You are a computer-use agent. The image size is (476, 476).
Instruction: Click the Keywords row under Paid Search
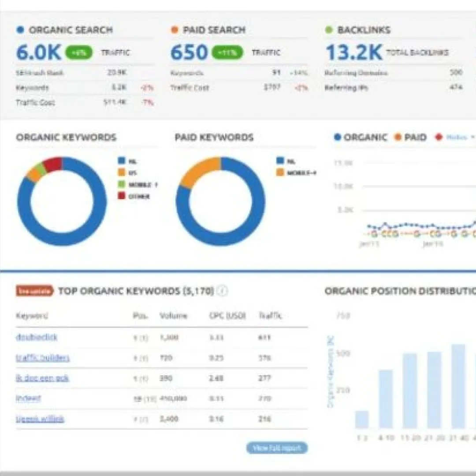239,73
